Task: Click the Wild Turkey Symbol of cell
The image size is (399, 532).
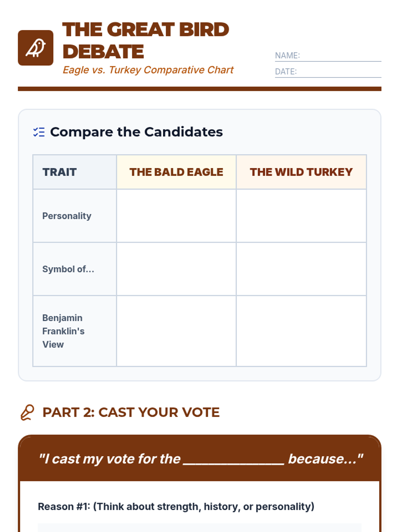Action: click(x=301, y=269)
